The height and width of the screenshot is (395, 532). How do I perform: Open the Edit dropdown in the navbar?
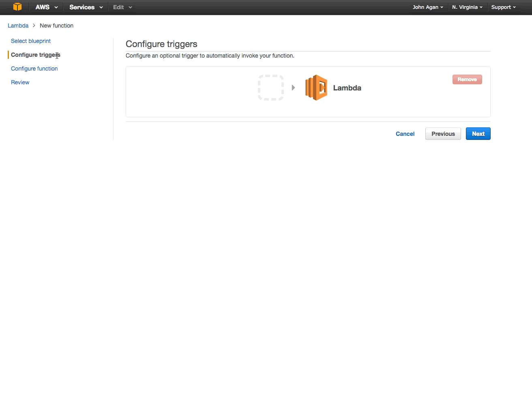[x=122, y=7]
